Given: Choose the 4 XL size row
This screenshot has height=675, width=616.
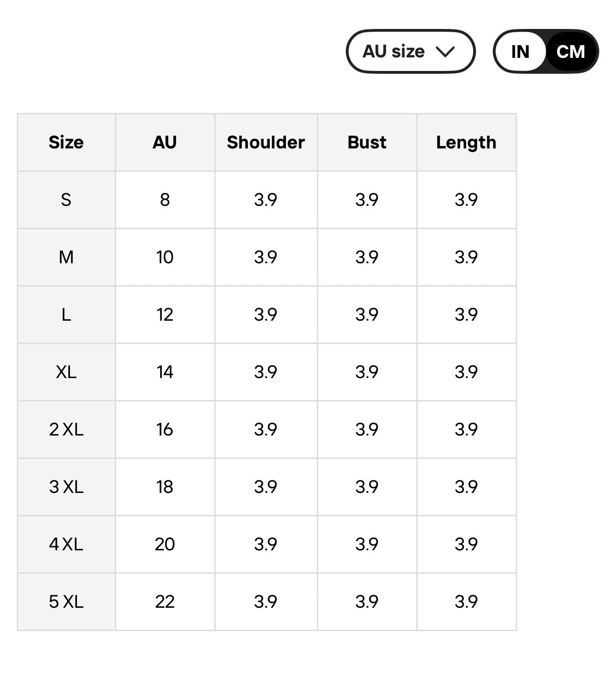Looking at the screenshot, I should click(66, 544).
